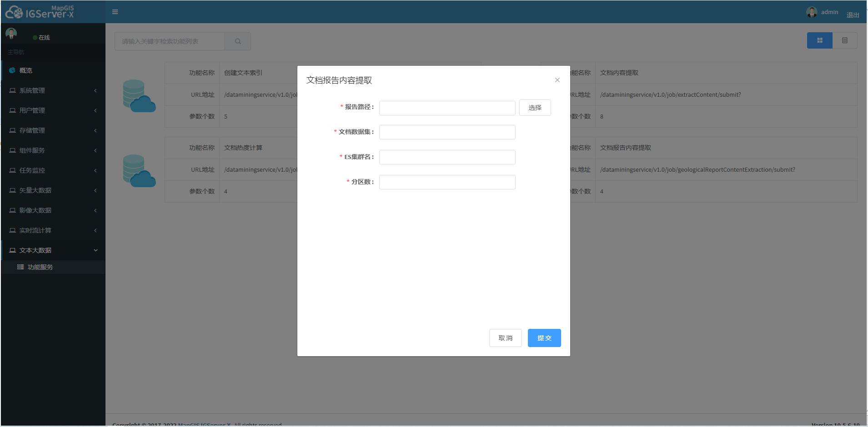
Task: Expand 任务监控 menu
Action: (53, 170)
